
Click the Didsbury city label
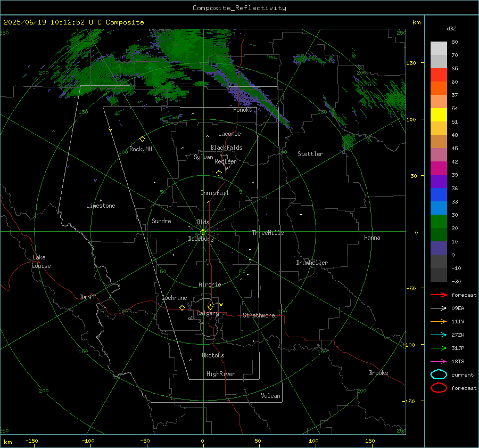[x=201, y=239]
